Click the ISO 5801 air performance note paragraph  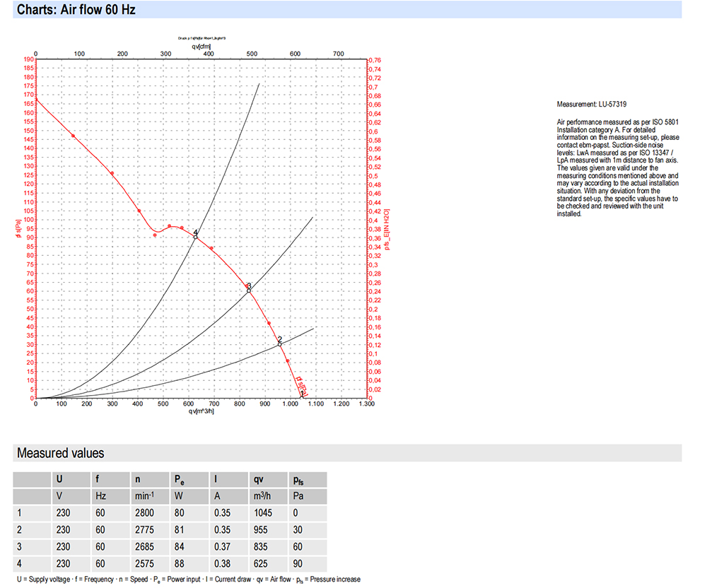click(618, 168)
